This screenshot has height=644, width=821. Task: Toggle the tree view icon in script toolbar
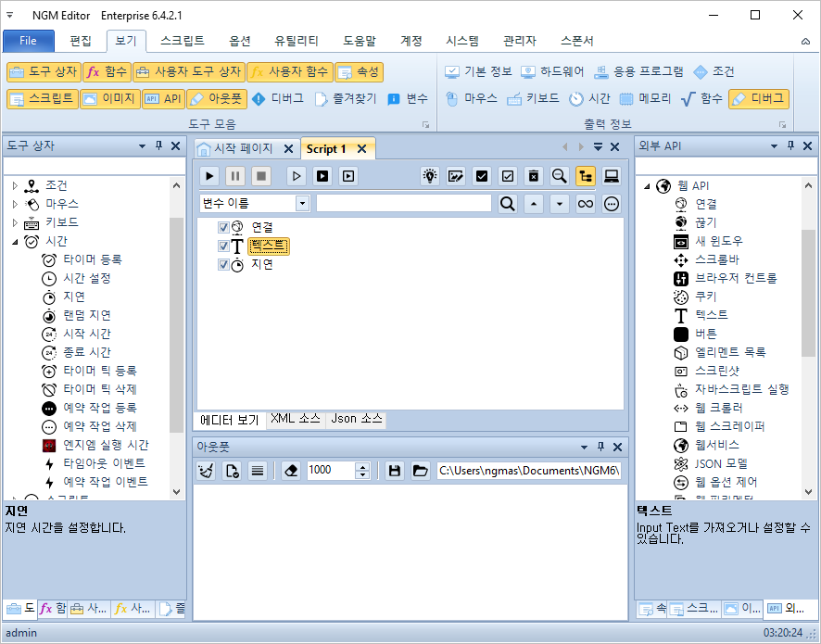[x=586, y=176]
